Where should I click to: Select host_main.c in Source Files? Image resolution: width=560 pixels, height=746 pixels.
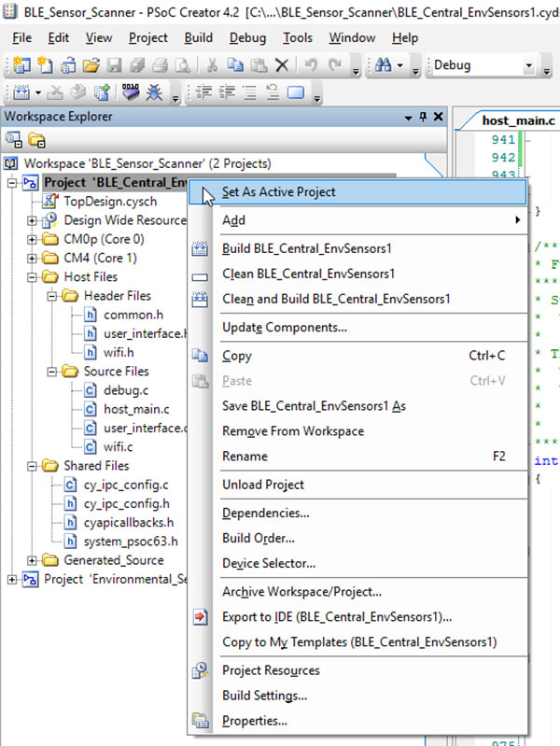[136, 409]
